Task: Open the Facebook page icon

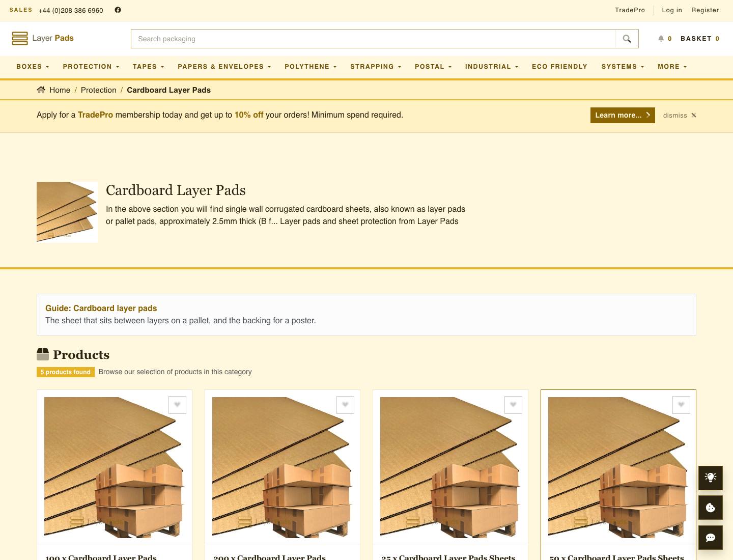Action: click(118, 10)
